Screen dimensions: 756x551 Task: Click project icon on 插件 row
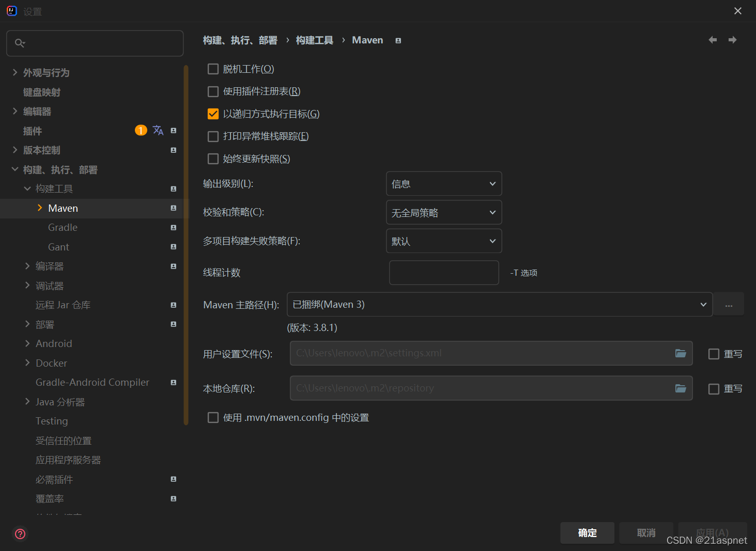(174, 131)
